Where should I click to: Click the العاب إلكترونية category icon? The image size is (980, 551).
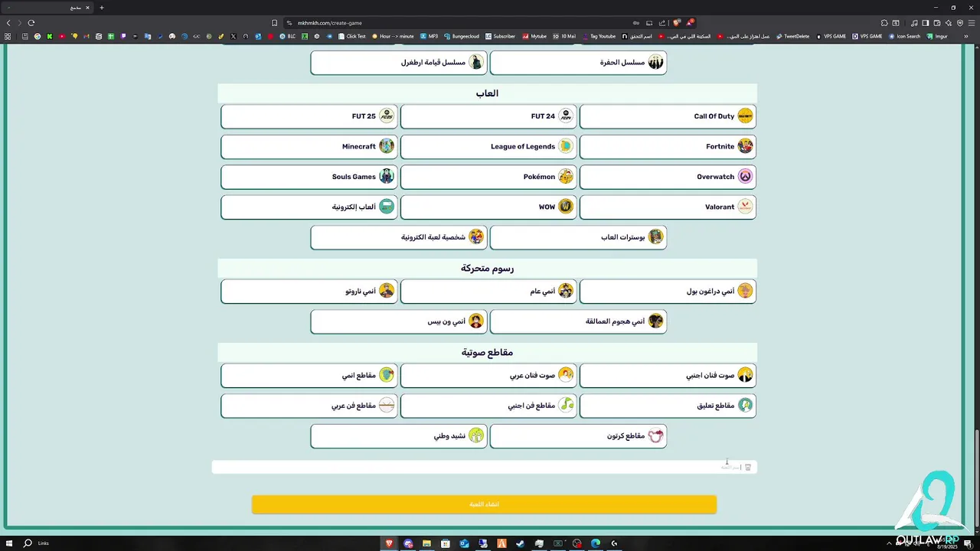[387, 207]
